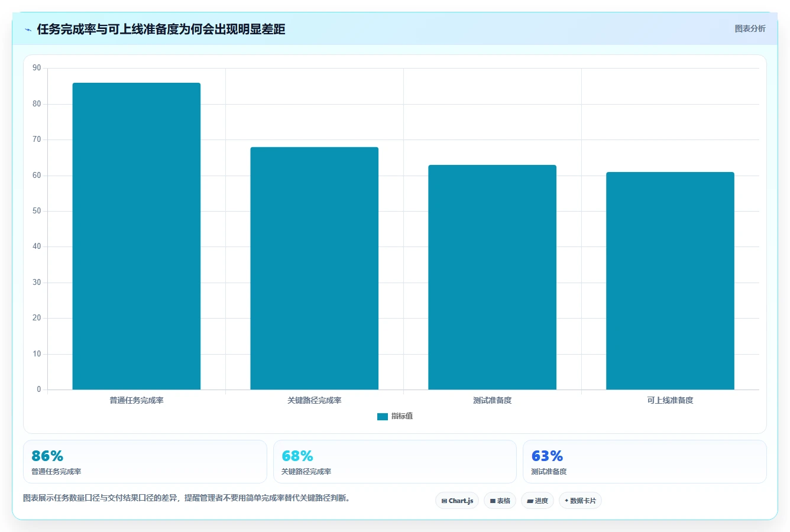Image resolution: width=790 pixels, height=532 pixels.
Task: Click the 90 y-axis tick label
Action: pos(37,68)
